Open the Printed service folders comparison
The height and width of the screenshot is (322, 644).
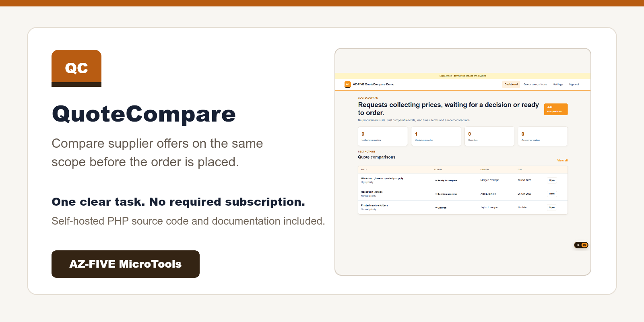tap(552, 208)
